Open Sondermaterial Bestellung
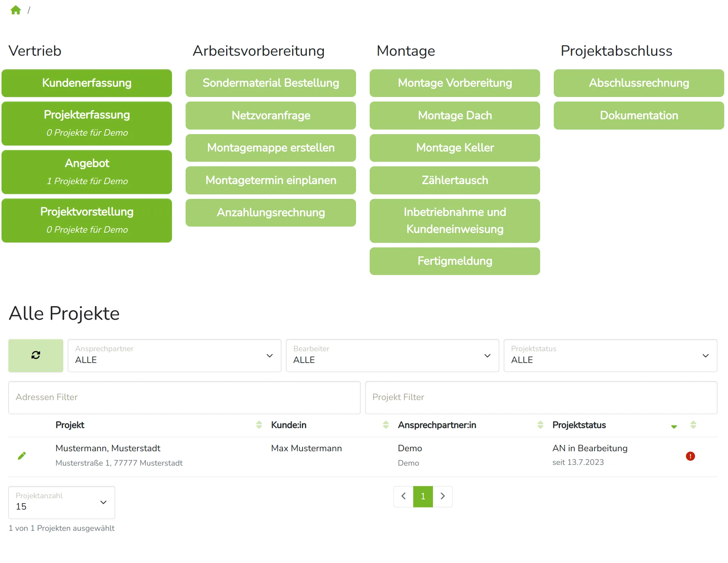This screenshot has height=563, width=728. (x=271, y=83)
